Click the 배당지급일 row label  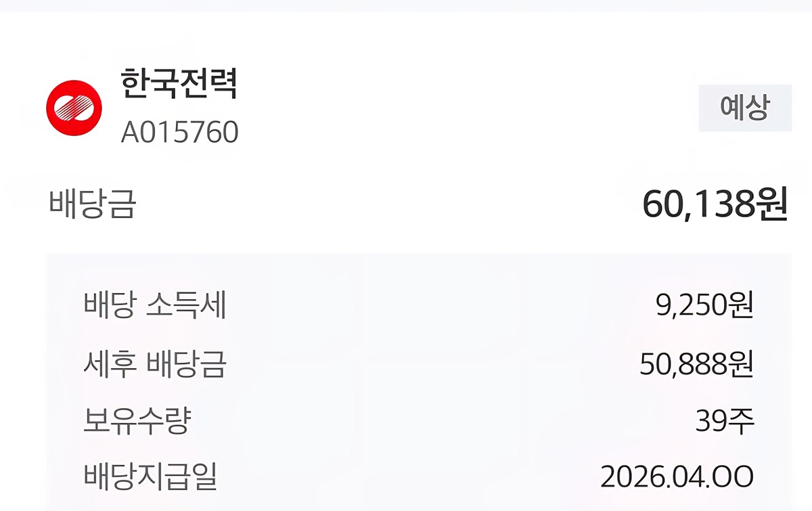pos(150,477)
